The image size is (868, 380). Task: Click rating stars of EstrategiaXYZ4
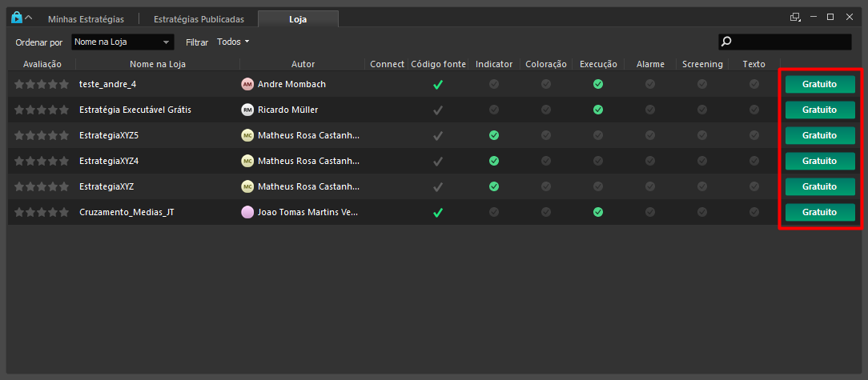(x=42, y=161)
